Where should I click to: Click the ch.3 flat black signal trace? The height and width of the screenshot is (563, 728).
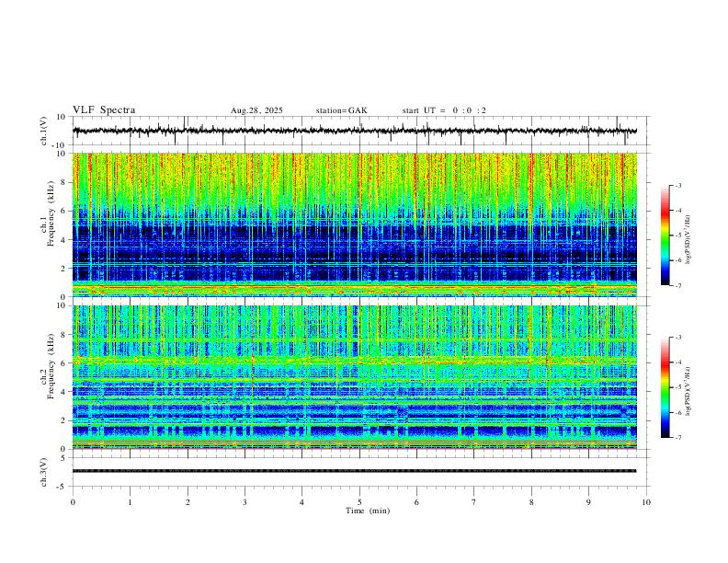click(355, 471)
